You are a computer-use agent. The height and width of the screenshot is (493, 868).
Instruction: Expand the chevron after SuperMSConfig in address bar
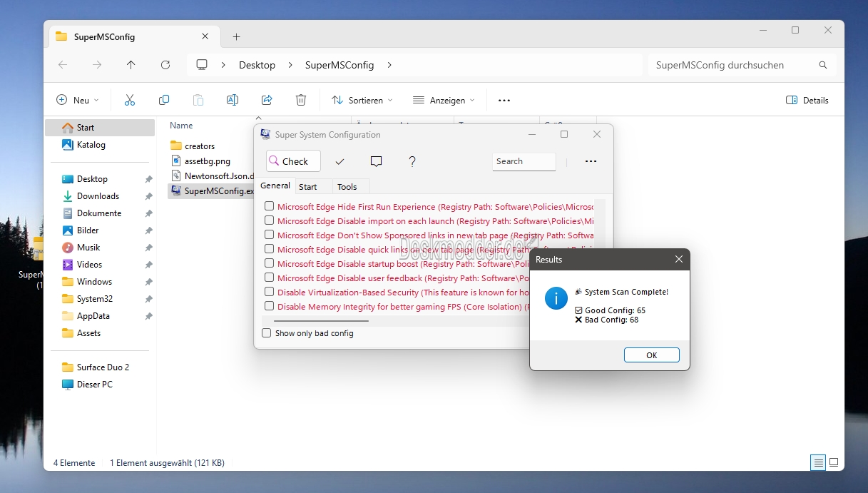(x=389, y=65)
